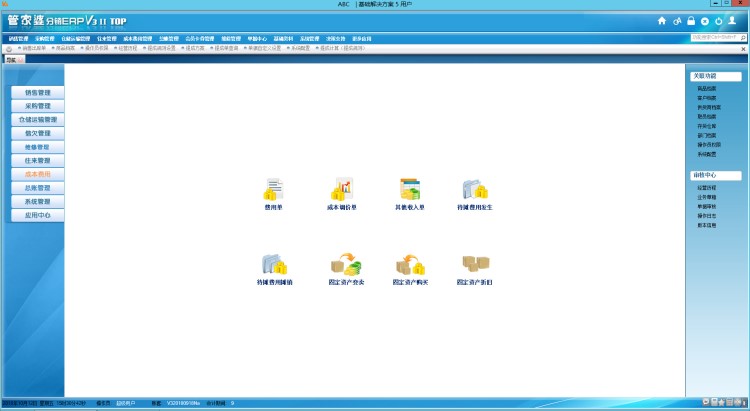Click the magnifier icon in the search box

tap(743, 37)
